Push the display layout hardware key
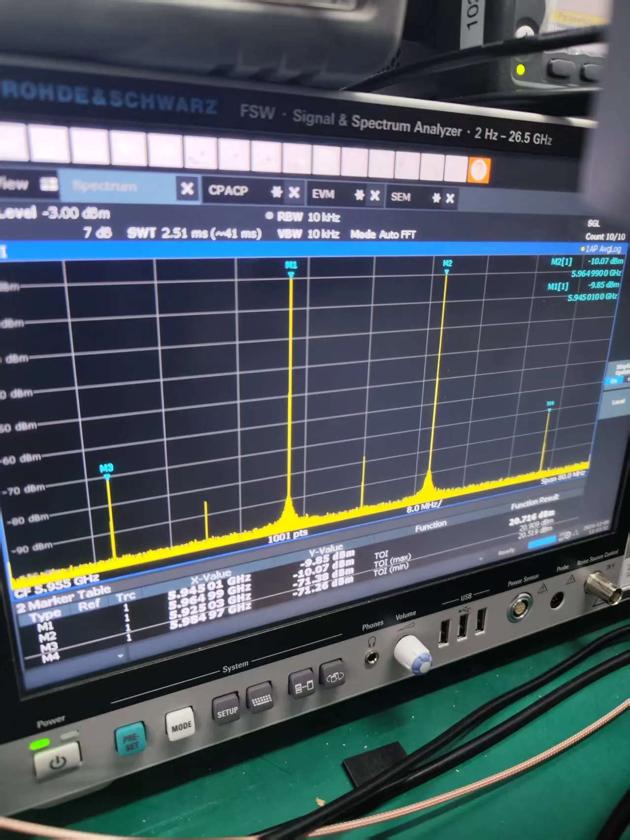 pyautogui.click(x=303, y=683)
